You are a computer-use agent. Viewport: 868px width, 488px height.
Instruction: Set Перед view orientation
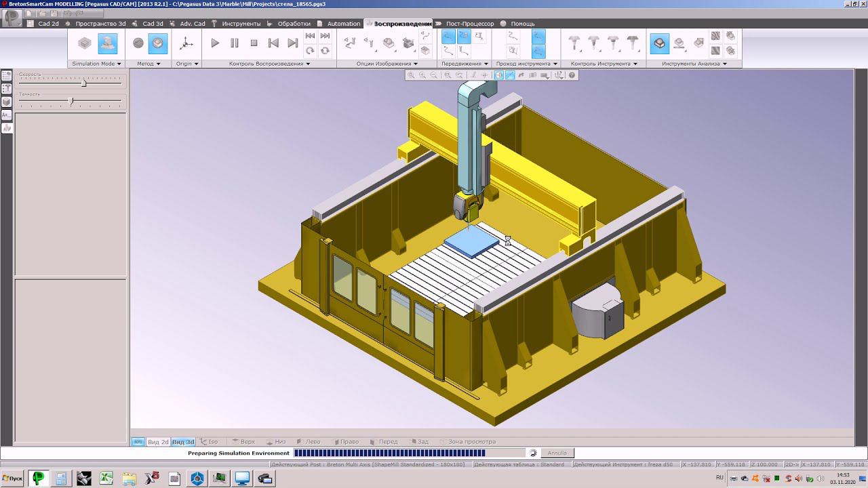[384, 442]
